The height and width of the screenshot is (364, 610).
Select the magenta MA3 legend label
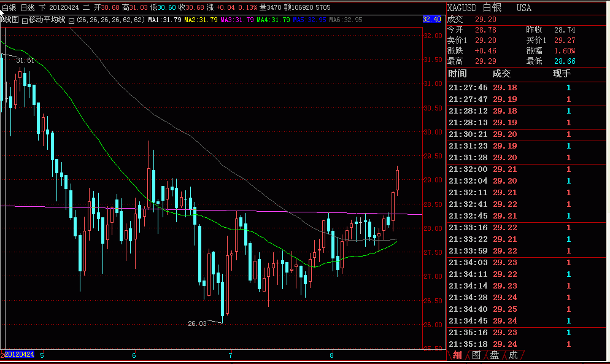coord(237,20)
